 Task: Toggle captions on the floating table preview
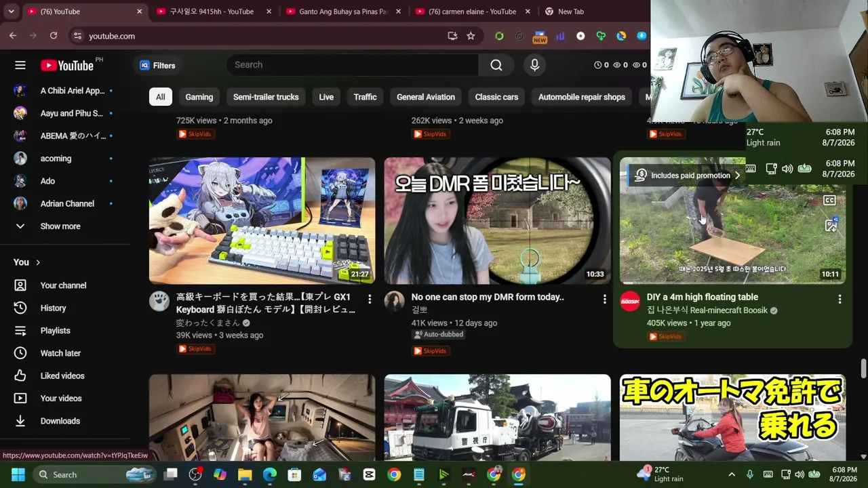click(x=829, y=201)
